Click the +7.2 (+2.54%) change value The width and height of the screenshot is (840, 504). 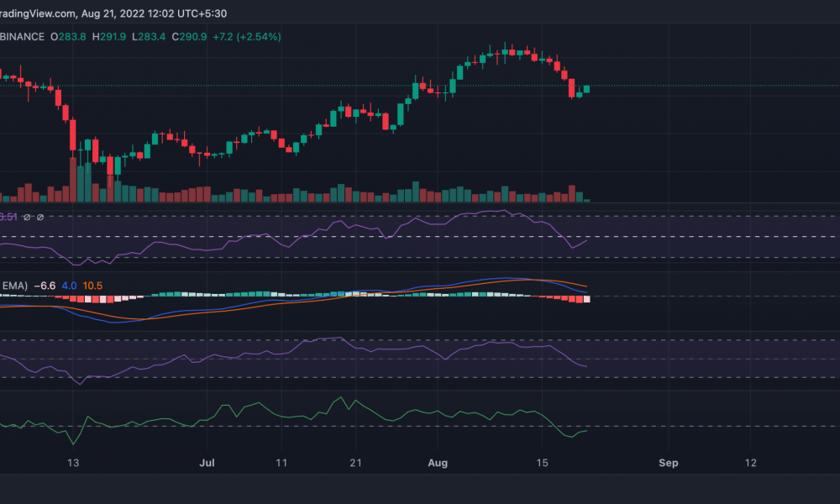(x=246, y=37)
